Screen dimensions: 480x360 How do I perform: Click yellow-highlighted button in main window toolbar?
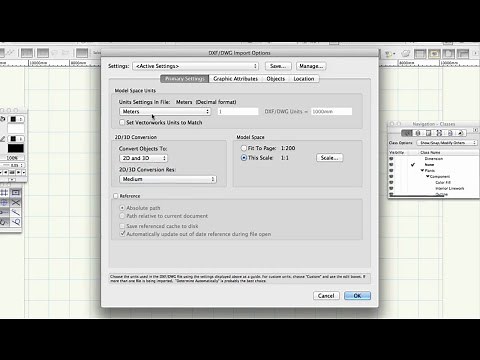point(434,53)
